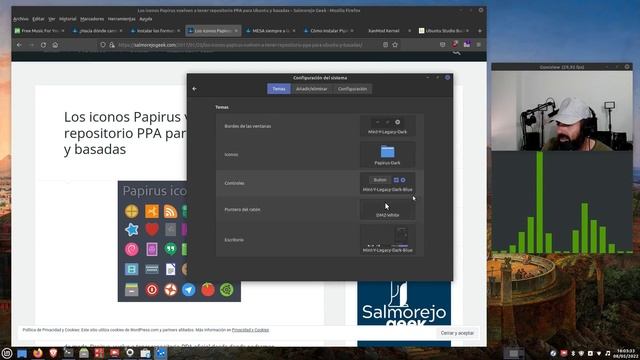640x360 pixels.
Task: Switch to the Configuración tab
Action: tap(352, 89)
